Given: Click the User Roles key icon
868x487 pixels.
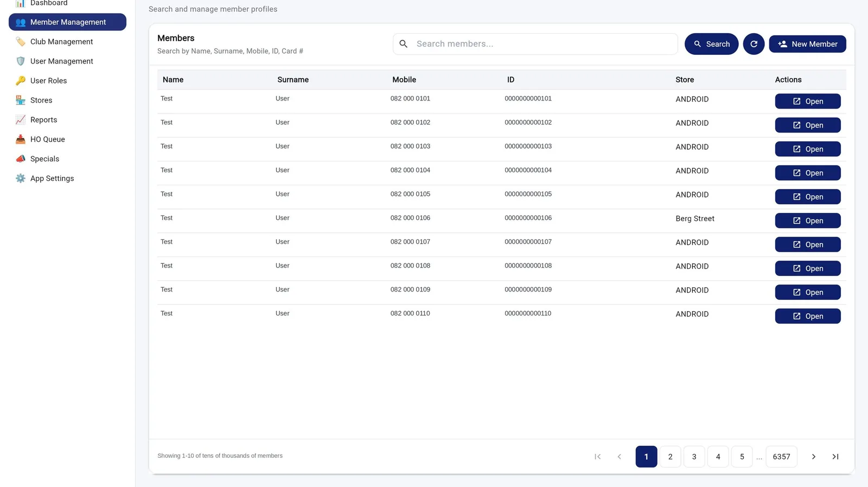Looking at the screenshot, I should pos(21,81).
